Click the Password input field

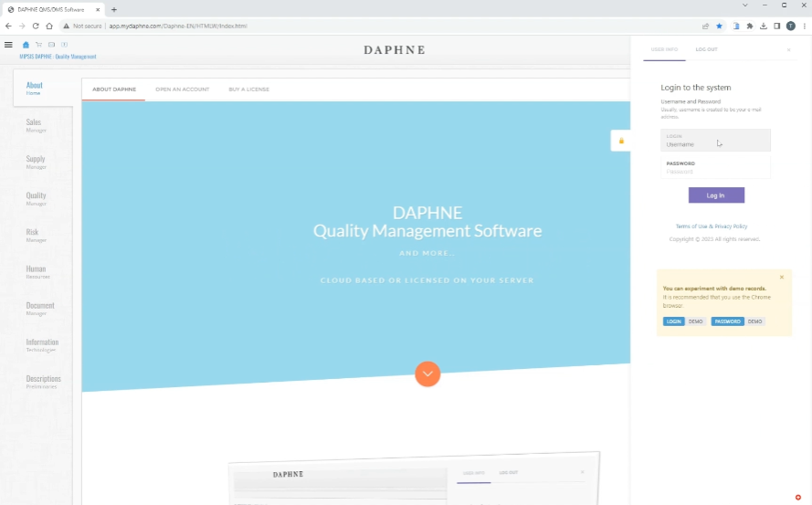click(x=716, y=168)
